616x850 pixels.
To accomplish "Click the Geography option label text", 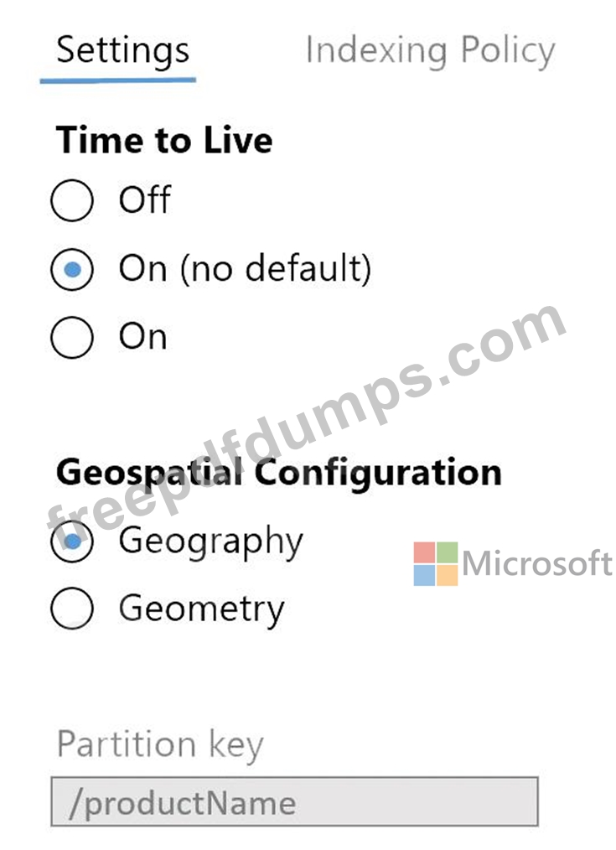I will pyautogui.click(x=210, y=542).
